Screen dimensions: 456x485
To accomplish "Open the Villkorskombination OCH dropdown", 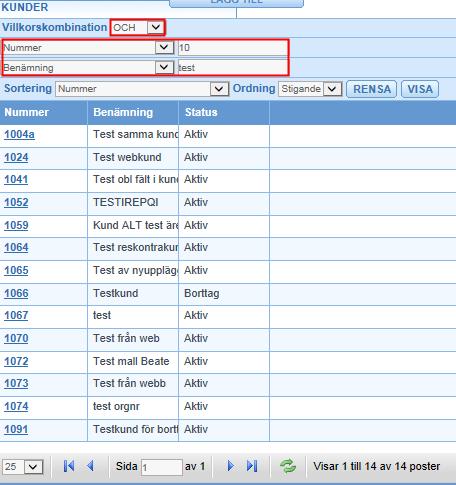I will 138,27.
